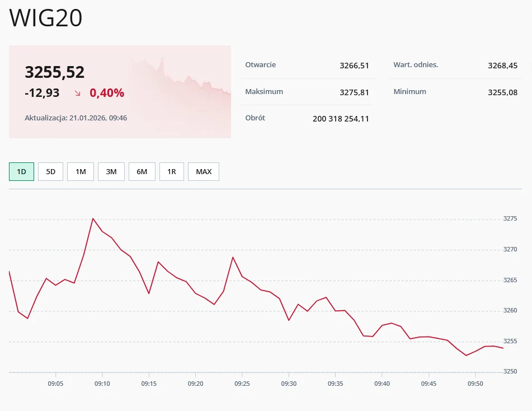
Task: Choose the 3M time range
Action: [x=111, y=172]
